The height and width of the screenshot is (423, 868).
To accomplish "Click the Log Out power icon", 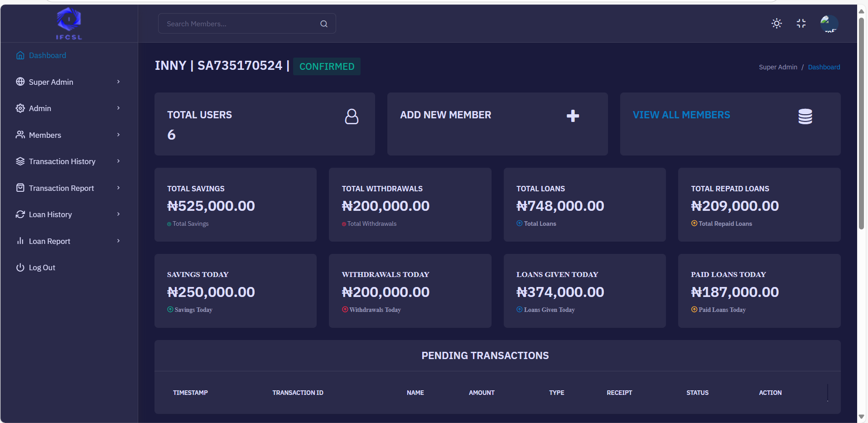I will point(20,267).
